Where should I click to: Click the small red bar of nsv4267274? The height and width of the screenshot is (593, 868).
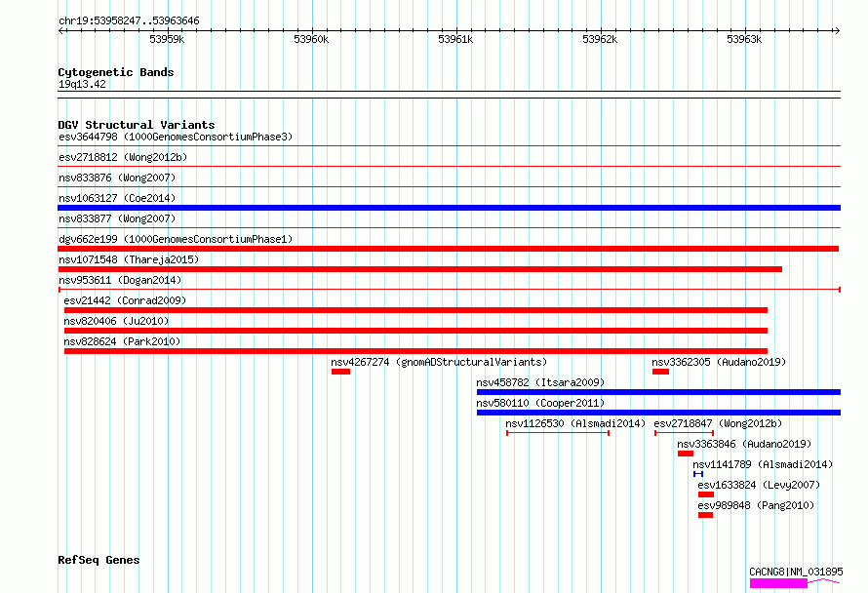341,372
